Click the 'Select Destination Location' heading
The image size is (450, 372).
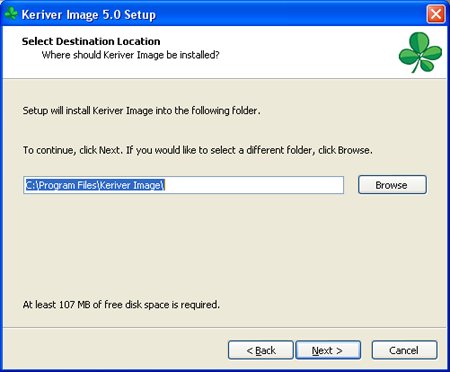click(91, 41)
